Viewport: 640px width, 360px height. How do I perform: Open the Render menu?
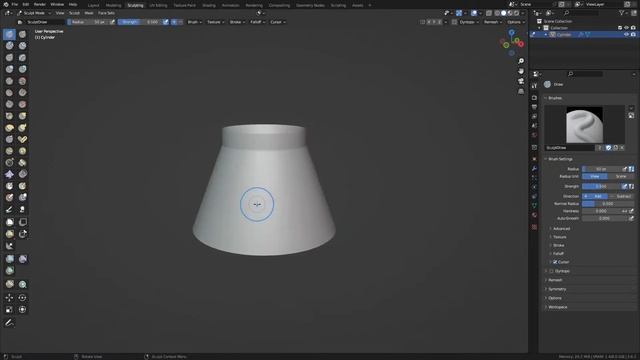tap(40, 4)
